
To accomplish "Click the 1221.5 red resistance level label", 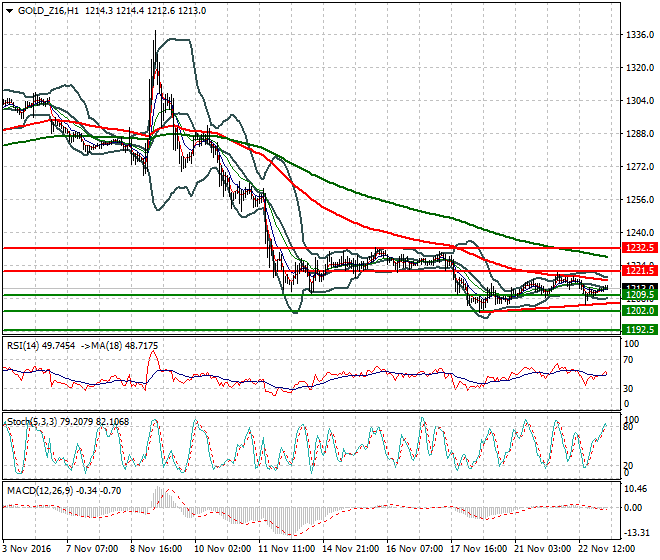I will point(639,270).
